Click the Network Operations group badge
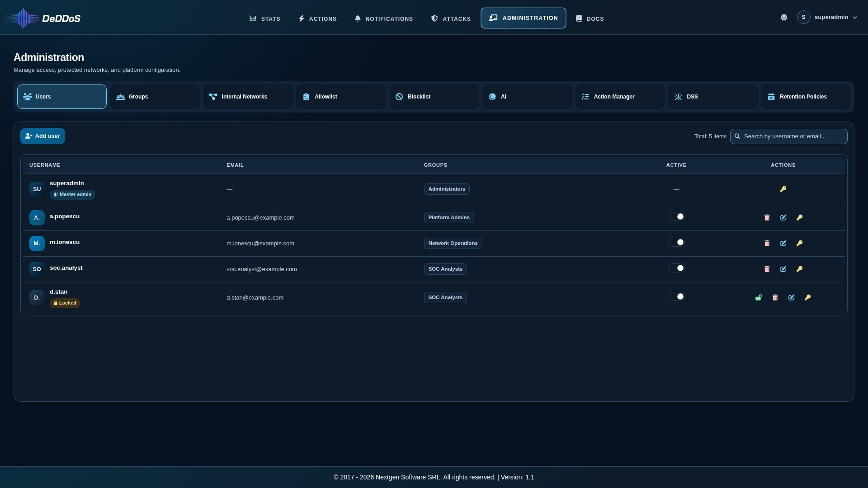 coord(453,244)
